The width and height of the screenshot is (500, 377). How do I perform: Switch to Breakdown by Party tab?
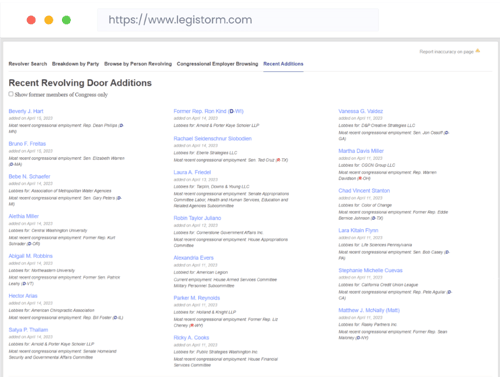click(75, 64)
